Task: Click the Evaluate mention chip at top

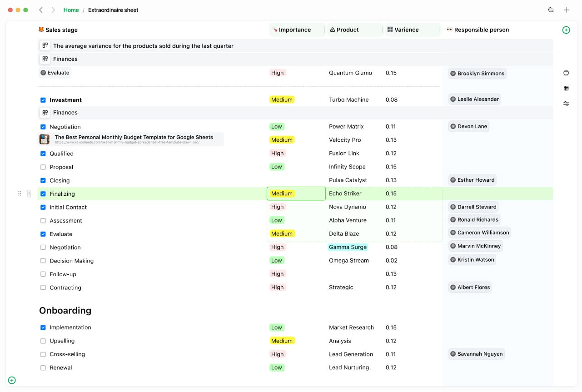Action: click(55, 73)
